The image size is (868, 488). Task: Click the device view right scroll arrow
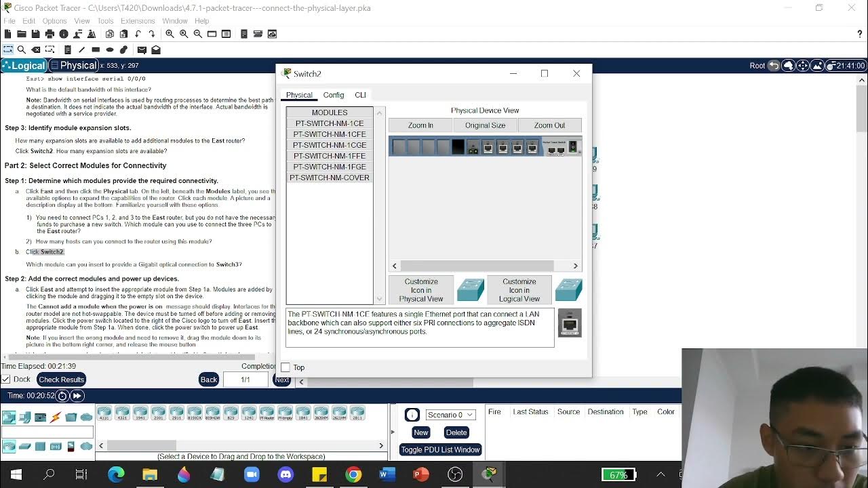(576, 266)
